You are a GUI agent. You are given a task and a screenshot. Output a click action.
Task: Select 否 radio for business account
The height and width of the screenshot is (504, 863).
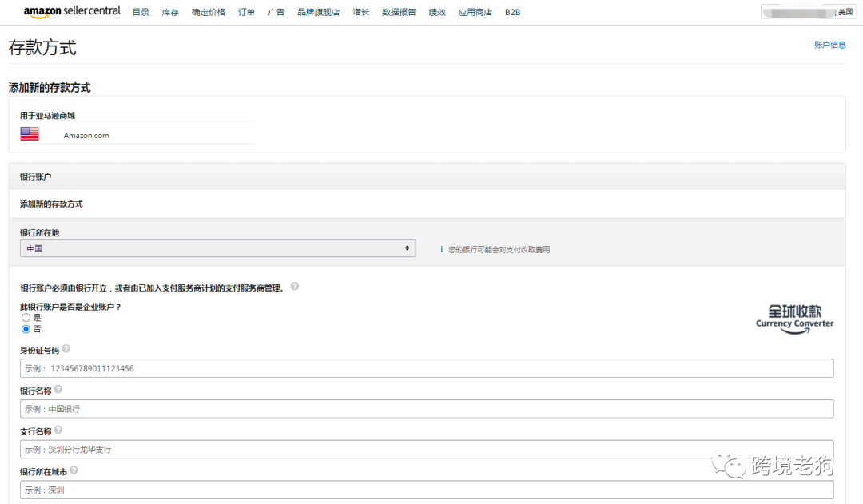point(26,330)
